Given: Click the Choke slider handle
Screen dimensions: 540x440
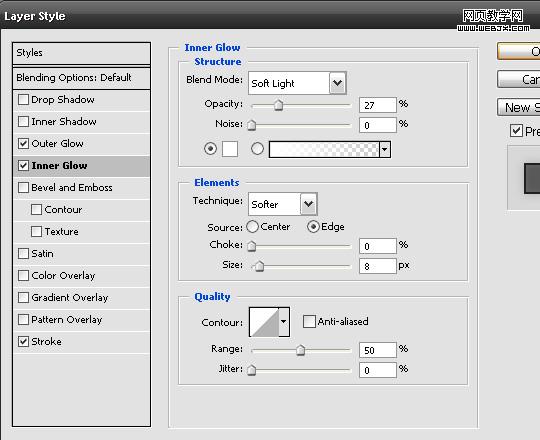Looking at the screenshot, I should point(252,246).
